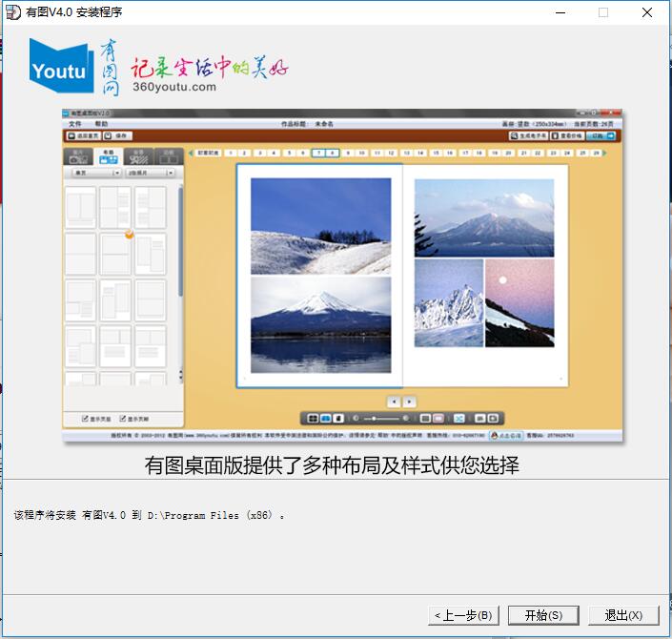This screenshot has height=639, width=672.
Task: Click the next page arrow below the spread
Action: (410, 402)
